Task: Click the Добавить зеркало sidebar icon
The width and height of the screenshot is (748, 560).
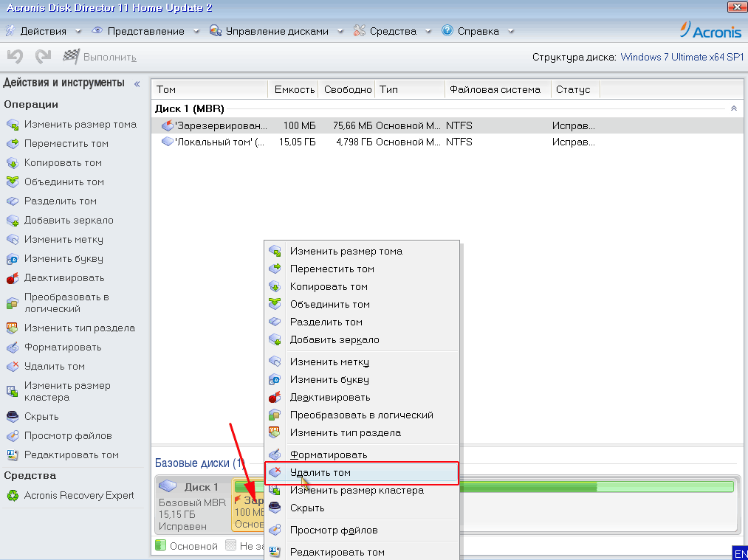Action: (x=13, y=221)
